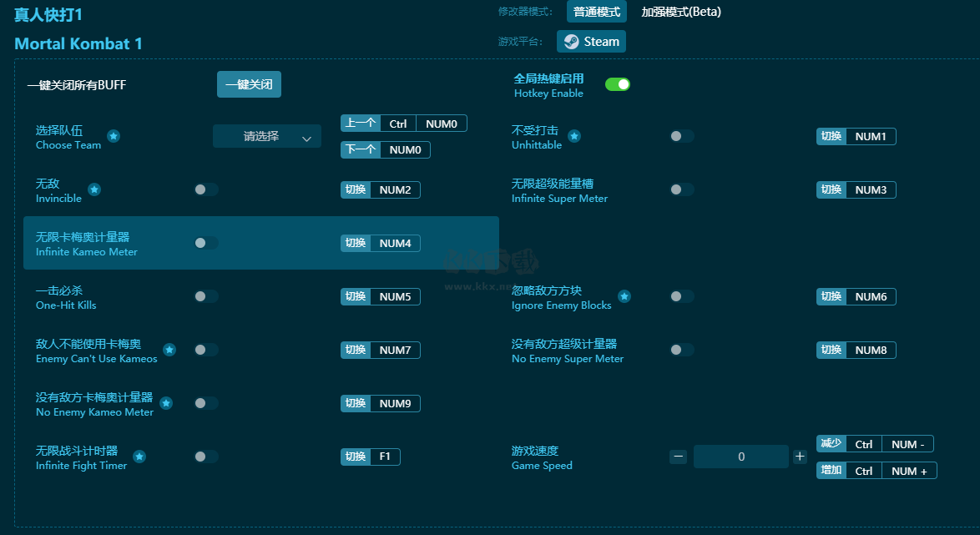This screenshot has height=535, width=980.
Task: Click the 下一个 next team hotkey button
Action: [x=385, y=150]
